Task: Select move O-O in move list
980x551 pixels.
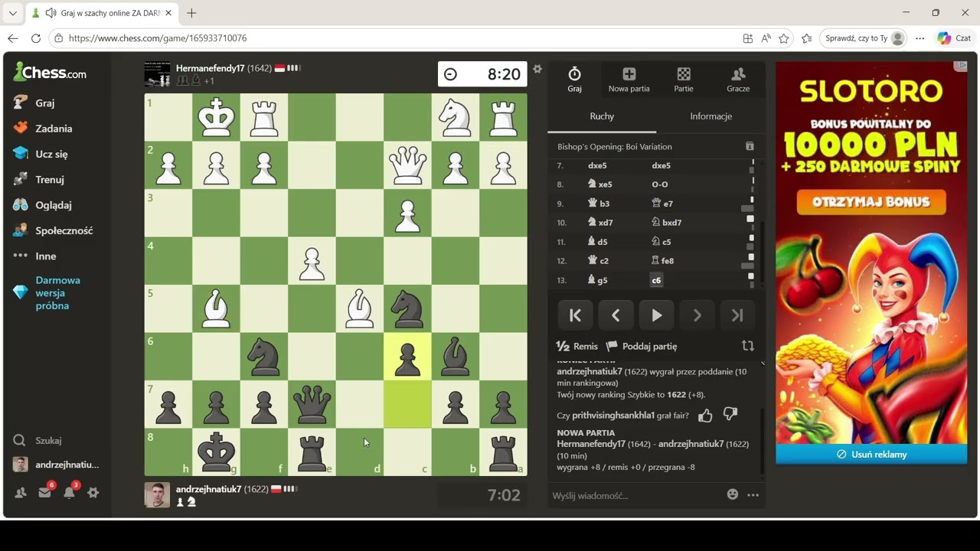Action: (660, 184)
